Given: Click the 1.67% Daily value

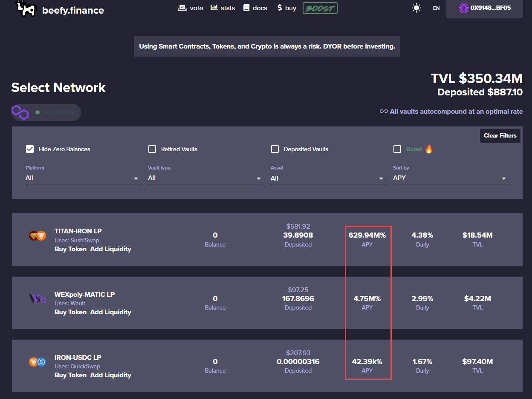Looking at the screenshot, I should pos(422,362).
